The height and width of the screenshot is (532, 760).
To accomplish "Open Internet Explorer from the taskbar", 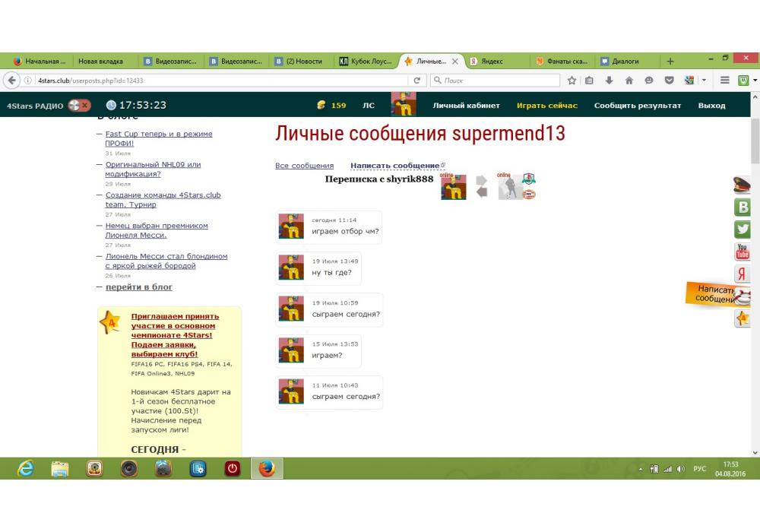I will 25,468.
